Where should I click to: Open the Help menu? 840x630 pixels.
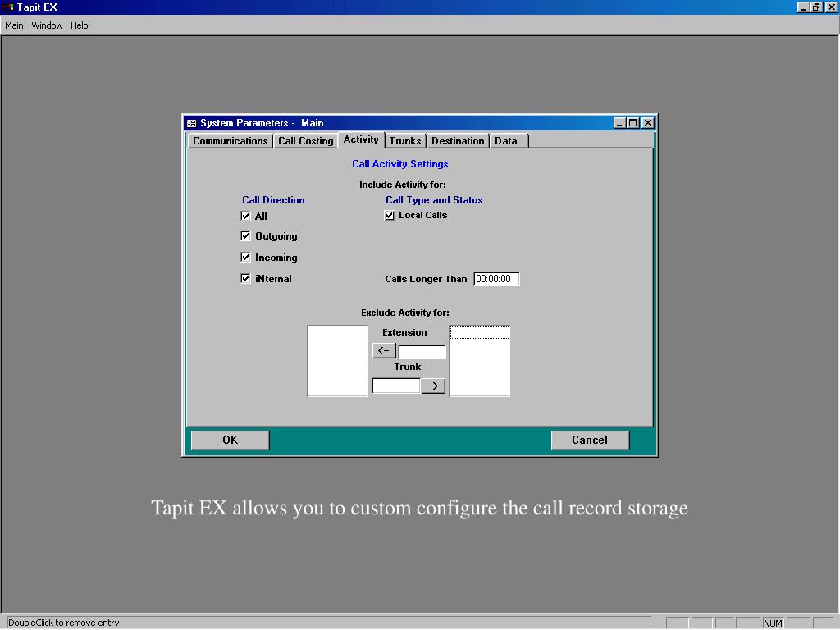pos(80,25)
